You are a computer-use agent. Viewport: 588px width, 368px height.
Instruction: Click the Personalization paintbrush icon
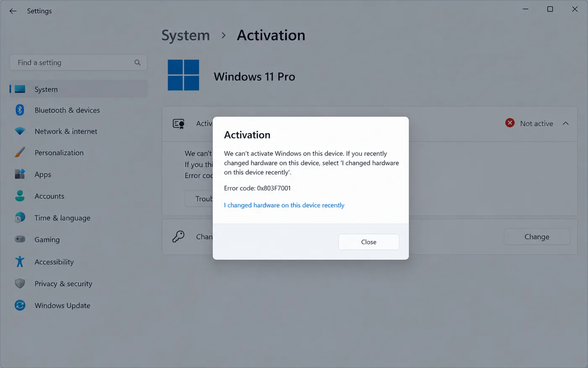tap(20, 152)
